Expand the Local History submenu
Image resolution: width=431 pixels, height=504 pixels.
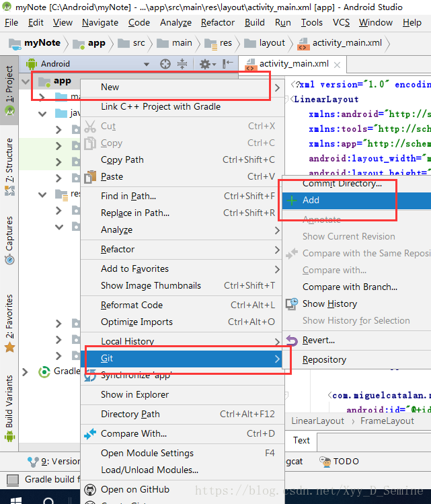pos(182,341)
